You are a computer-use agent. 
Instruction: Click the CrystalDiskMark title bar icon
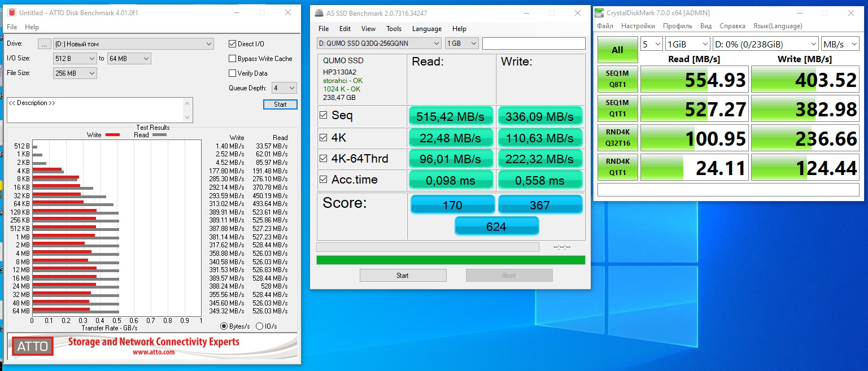click(x=599, y=13)
